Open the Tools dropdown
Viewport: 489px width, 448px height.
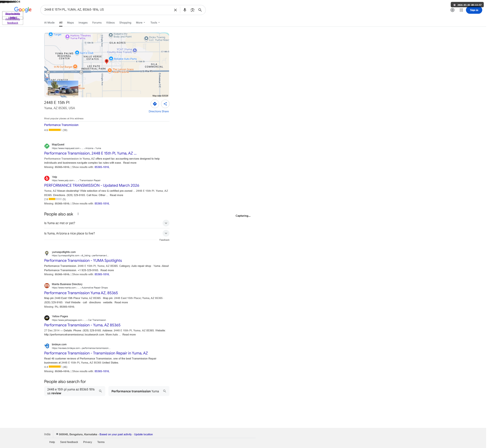tap(156, 23)
